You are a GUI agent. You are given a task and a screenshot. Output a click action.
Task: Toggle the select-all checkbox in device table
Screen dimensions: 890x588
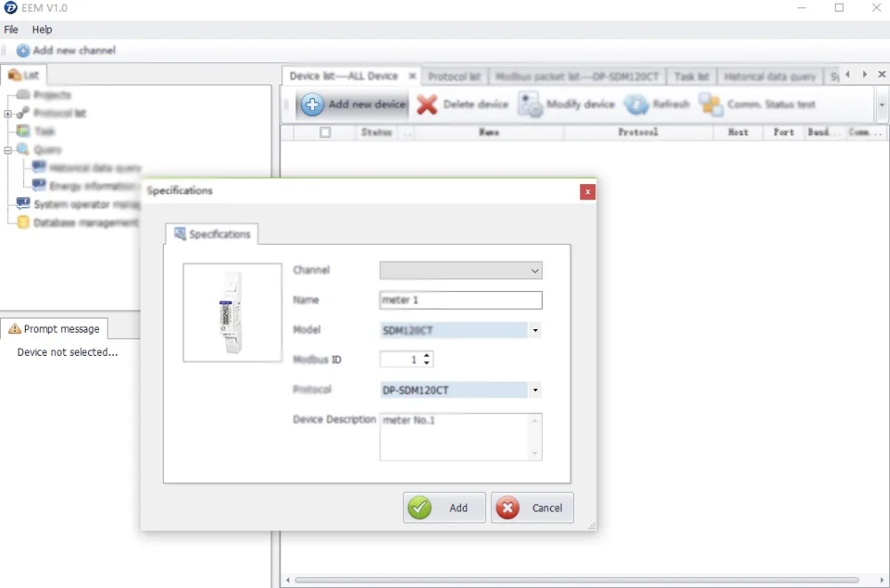coord(325,133)
